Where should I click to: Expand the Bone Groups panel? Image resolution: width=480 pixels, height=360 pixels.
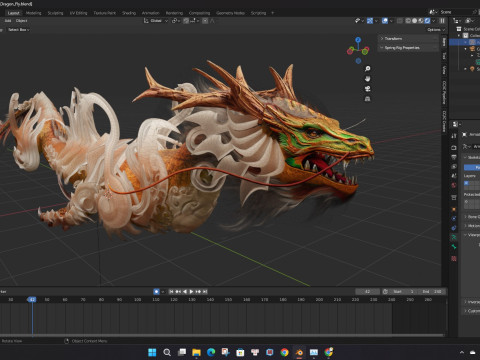point(472,217)
